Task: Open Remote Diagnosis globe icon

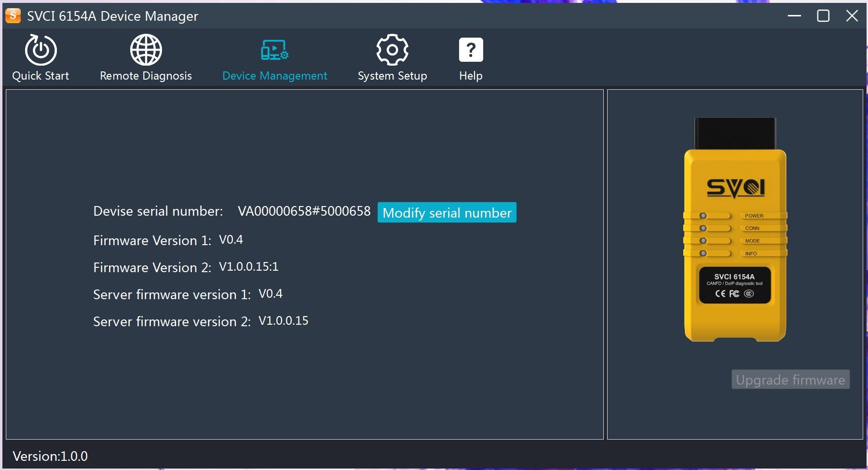Action: click(146, 50)
